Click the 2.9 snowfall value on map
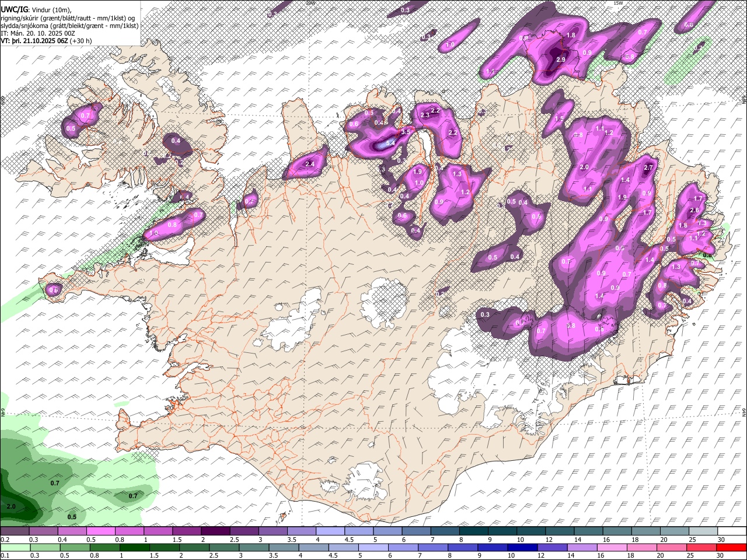 click(561, 60)
